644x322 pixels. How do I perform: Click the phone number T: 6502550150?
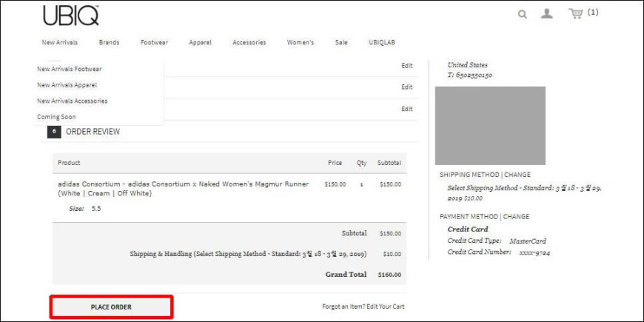click(x=470, y=76)
